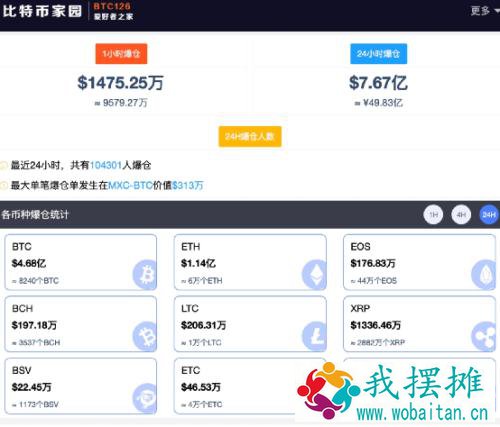The image size is (500, 427).
Task: Click the Bitcoin icon in BTC card
Action: coord(145,275)
